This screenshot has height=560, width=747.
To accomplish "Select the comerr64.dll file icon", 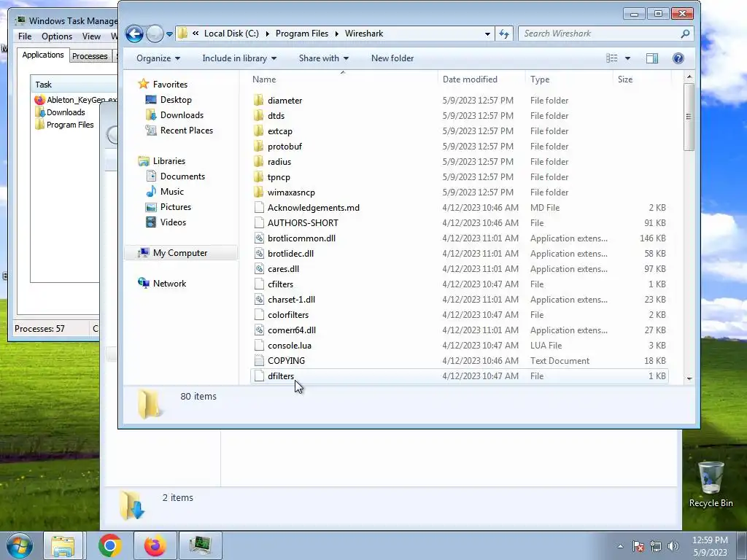I will click(259, 330).
